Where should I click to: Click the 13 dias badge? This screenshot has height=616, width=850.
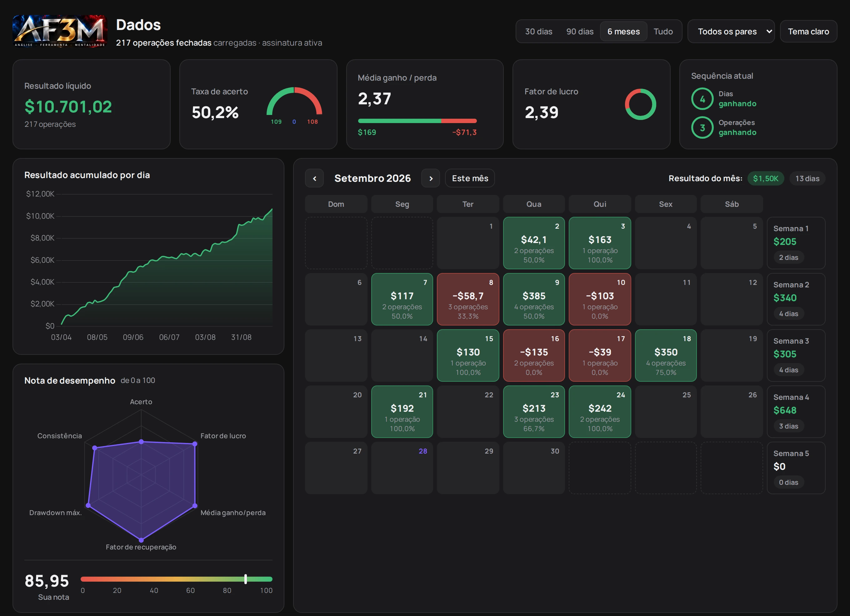[x=807, y=178]
